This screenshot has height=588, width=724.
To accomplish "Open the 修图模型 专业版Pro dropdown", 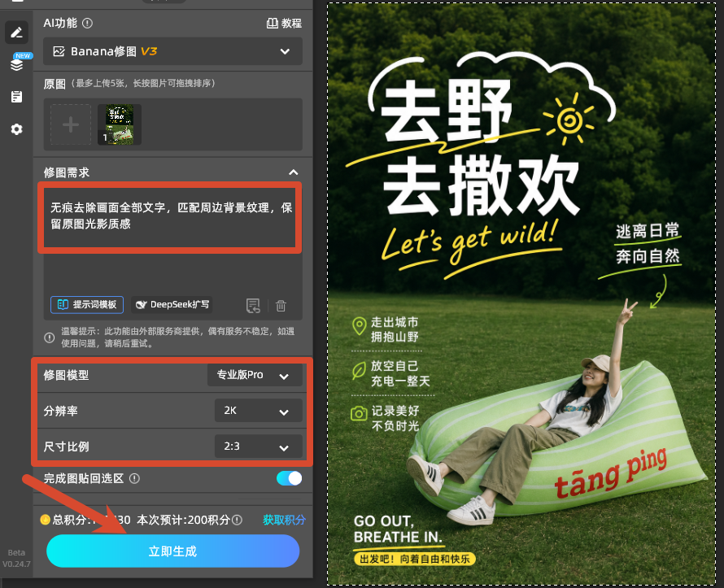I will pyautogui.click(x=255, y=375).
